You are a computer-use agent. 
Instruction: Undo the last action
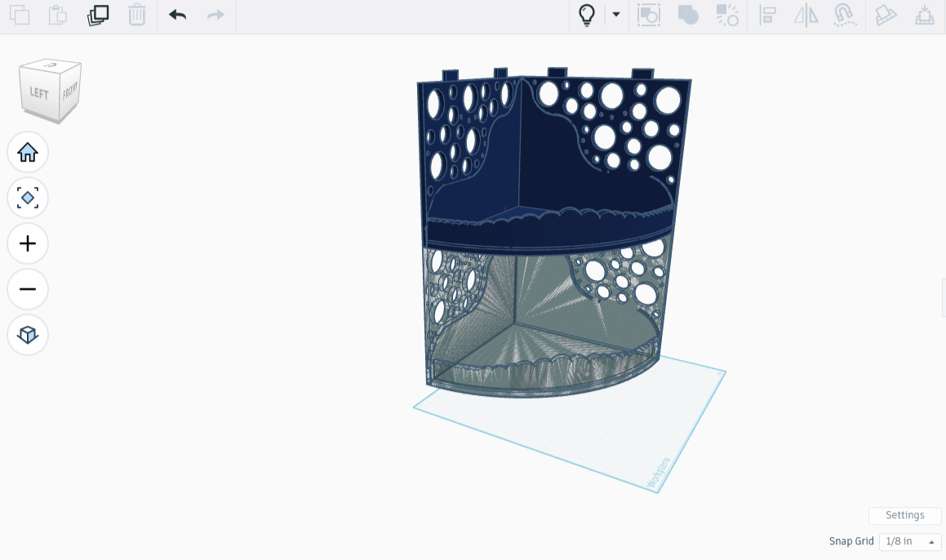[177, 15]
